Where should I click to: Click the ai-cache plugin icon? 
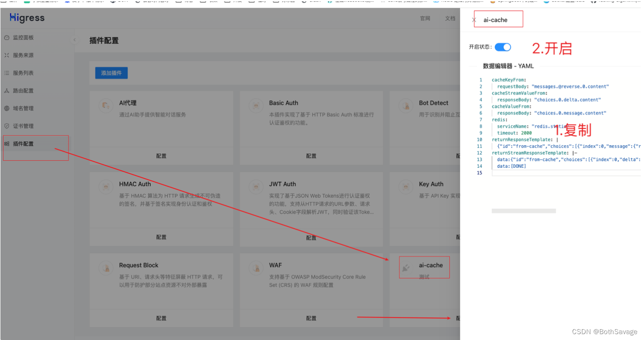click(x=406, y=268)
